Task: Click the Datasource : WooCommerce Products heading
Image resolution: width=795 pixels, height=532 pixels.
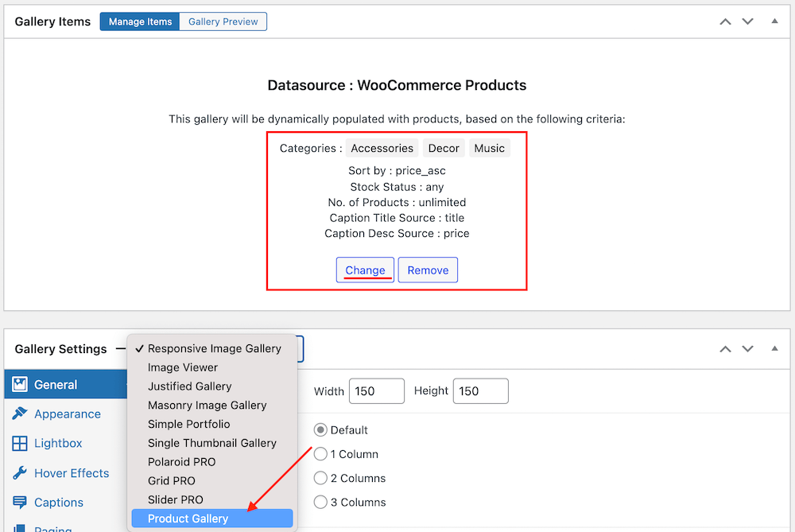Action: tap(397, 85)
